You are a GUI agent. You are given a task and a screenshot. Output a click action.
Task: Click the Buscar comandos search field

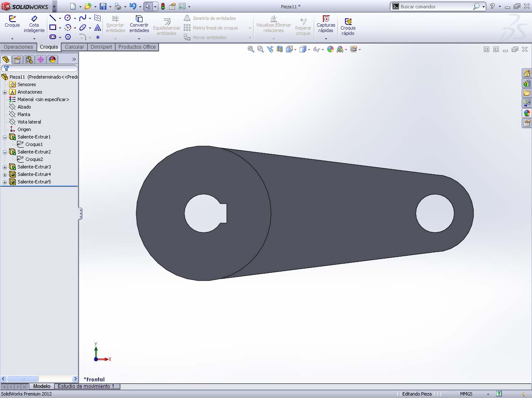click(436, 7)
